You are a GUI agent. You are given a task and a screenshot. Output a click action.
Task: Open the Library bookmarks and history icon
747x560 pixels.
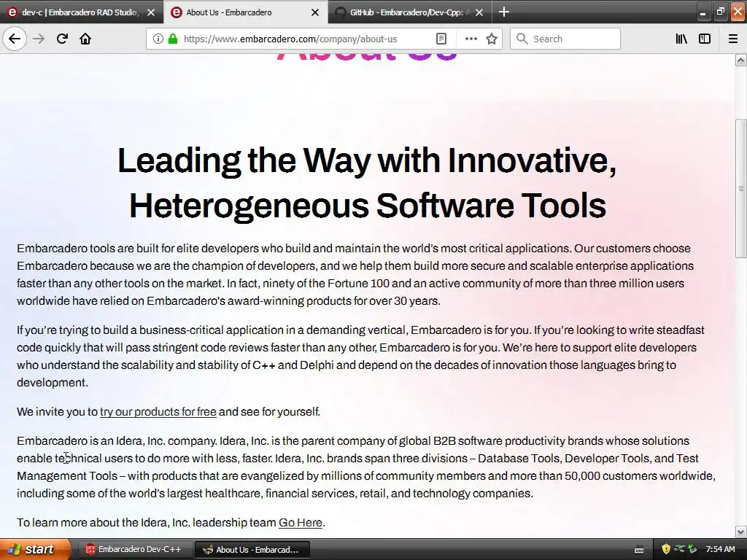(x=681, y=39)
